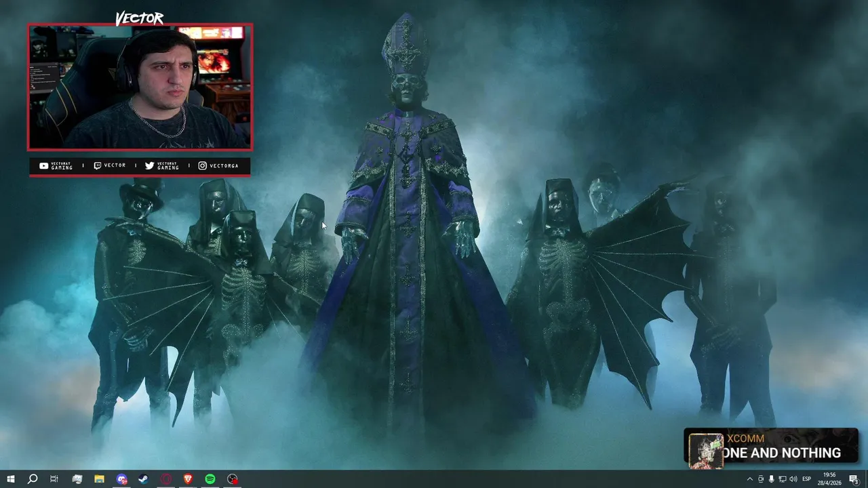
Task: Open OBS Studio recording icon on the taskbar
Action: tap(233, 479)
